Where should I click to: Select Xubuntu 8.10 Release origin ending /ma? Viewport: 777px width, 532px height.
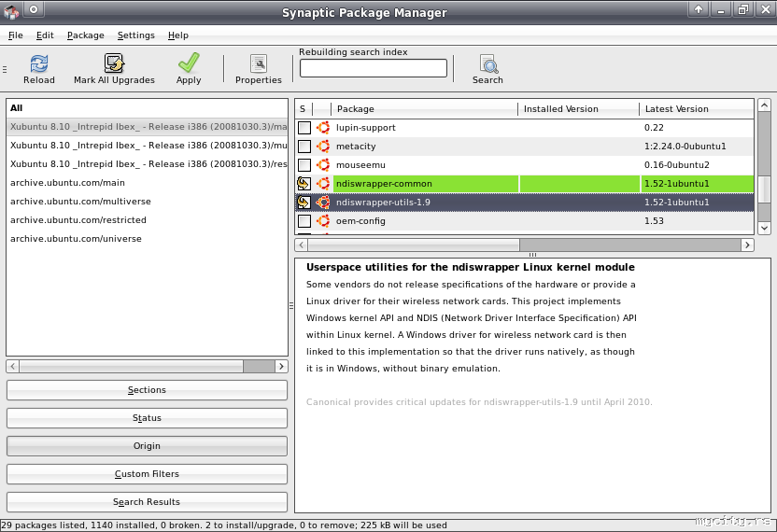tap(147, 126)
